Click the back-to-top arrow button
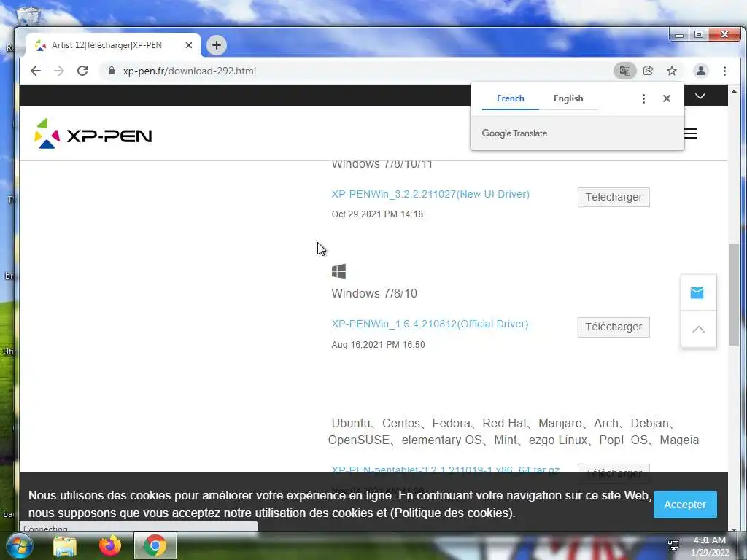747x560 pixels. coord(698,329)
